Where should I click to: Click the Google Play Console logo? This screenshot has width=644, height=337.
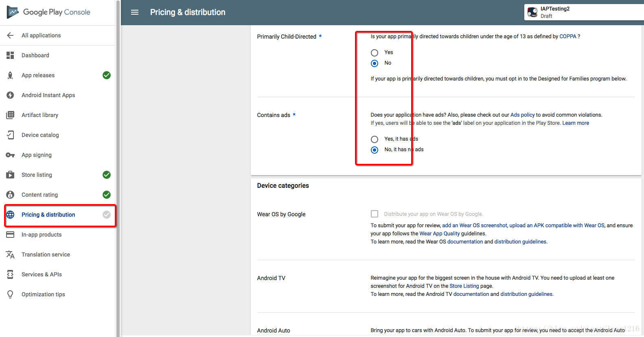pos(48,12)
